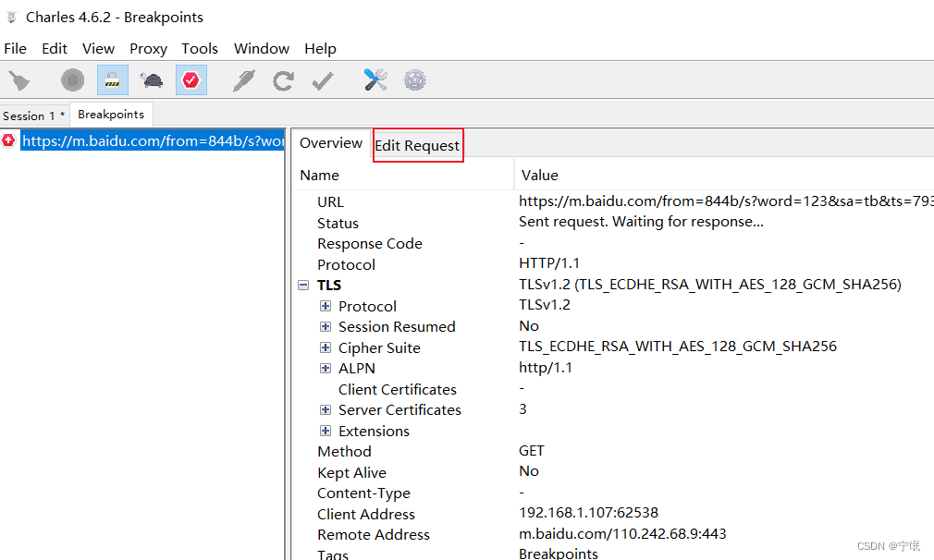Expand the Extensions node
This screenshot has width=934, height=560.
click(x=326, y=431)
